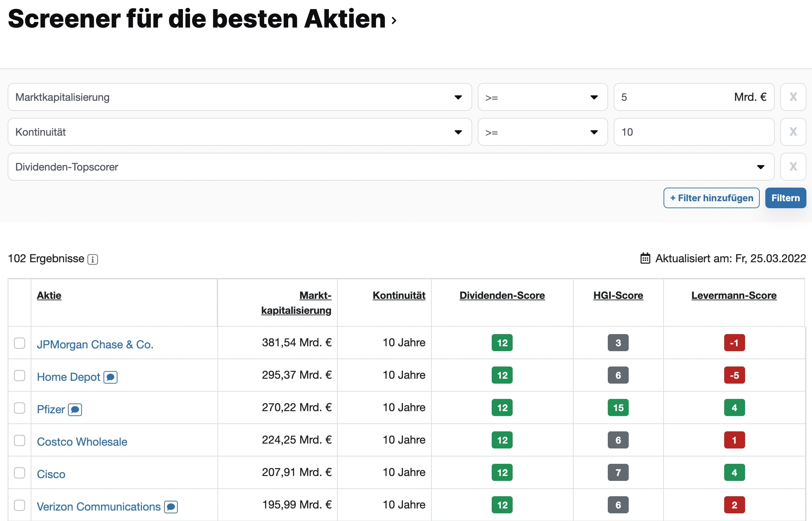
Task: Click the info icon beside 102 Ergebnisse
Action: point(93,259)
